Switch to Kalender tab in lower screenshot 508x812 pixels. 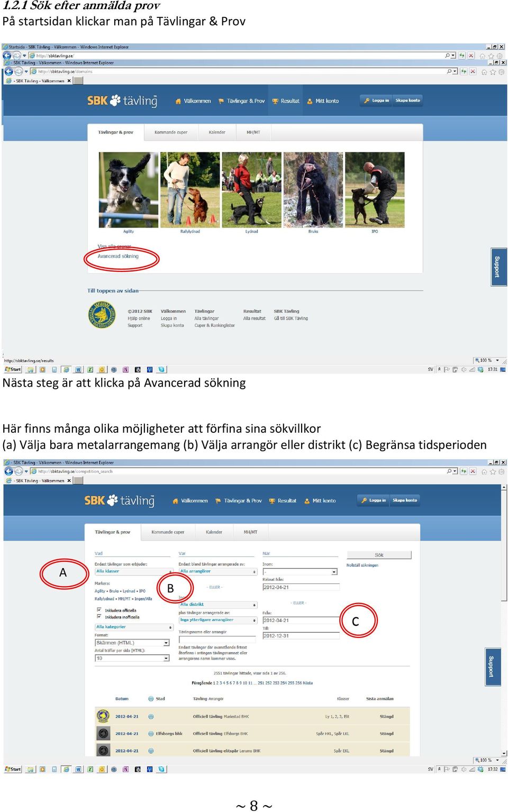[214, 532]
